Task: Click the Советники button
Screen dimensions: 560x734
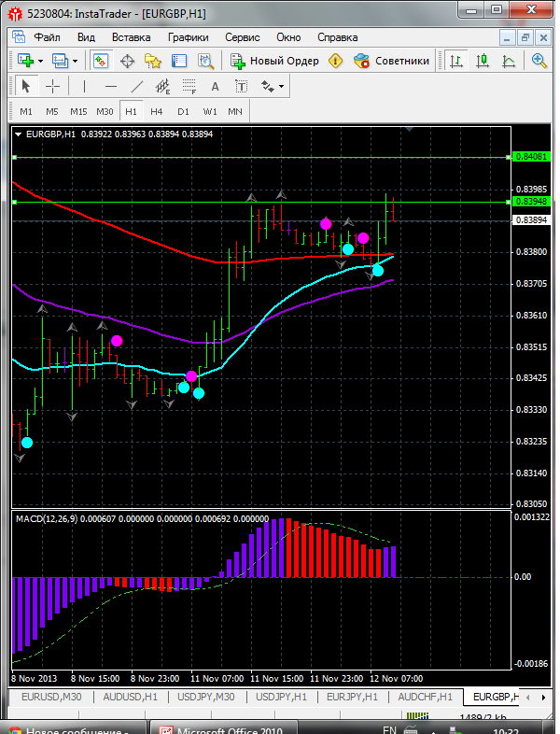Action: click(392, 61)
